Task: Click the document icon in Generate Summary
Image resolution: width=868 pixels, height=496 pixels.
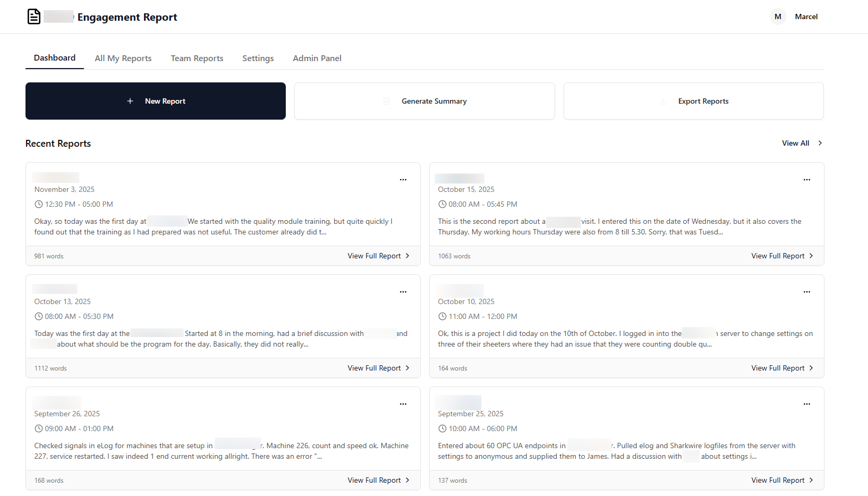Action: [387, 100]
